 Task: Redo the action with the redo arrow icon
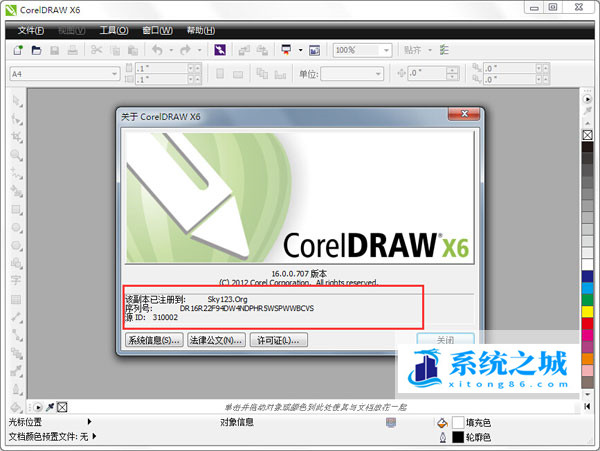[186, 50]
